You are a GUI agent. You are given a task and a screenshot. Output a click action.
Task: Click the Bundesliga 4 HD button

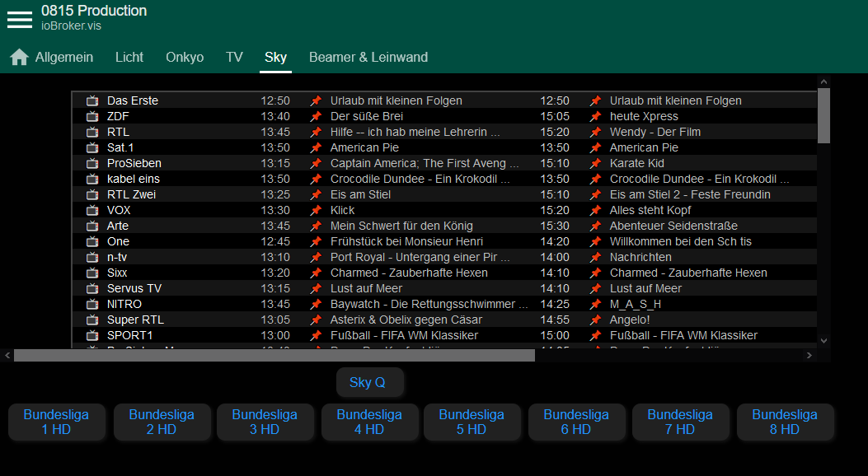pyautogui.click(x=369, y=422)
